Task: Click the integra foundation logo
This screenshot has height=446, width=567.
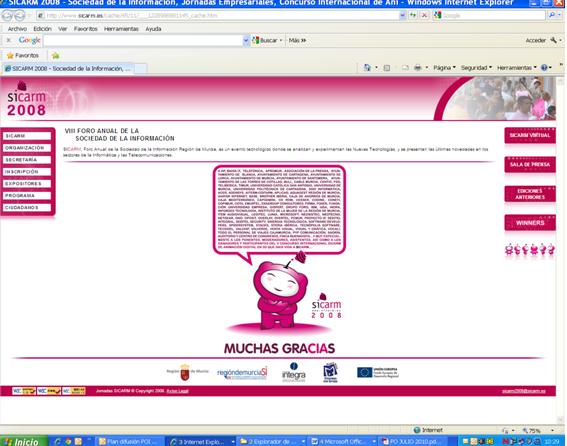Action: click(293, 372)
